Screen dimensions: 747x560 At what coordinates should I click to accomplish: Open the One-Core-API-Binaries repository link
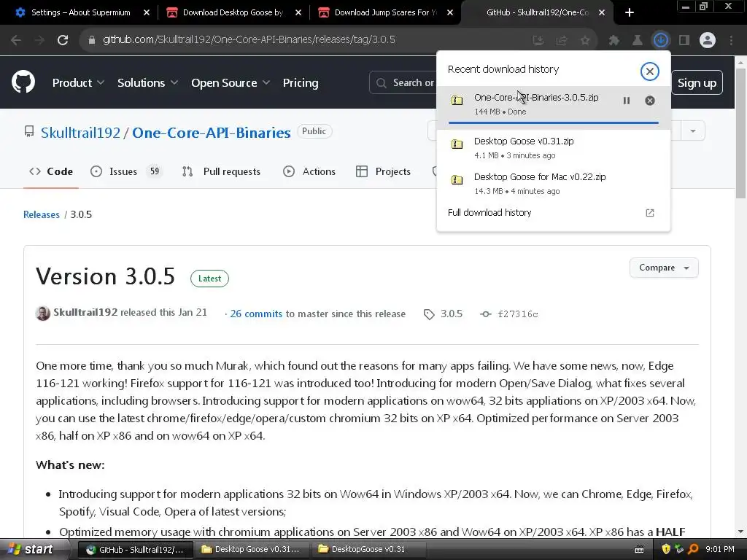click(211, 133)
